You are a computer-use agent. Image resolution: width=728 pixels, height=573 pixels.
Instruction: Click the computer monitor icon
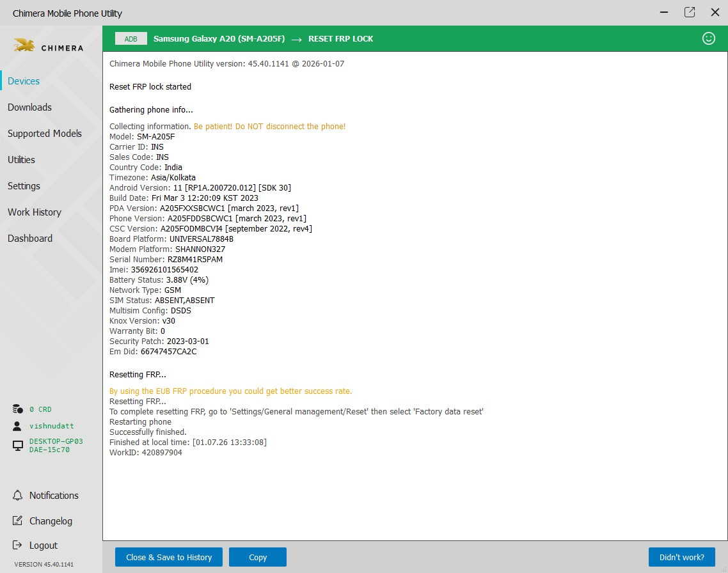[18, 445]
